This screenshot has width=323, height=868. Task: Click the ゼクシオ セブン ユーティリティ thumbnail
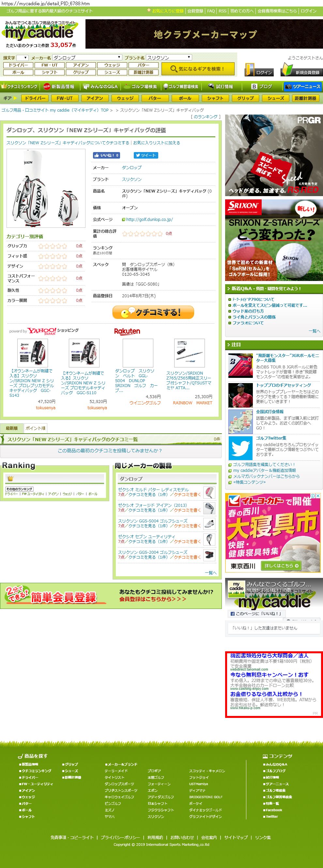click(x=209, y=539)
